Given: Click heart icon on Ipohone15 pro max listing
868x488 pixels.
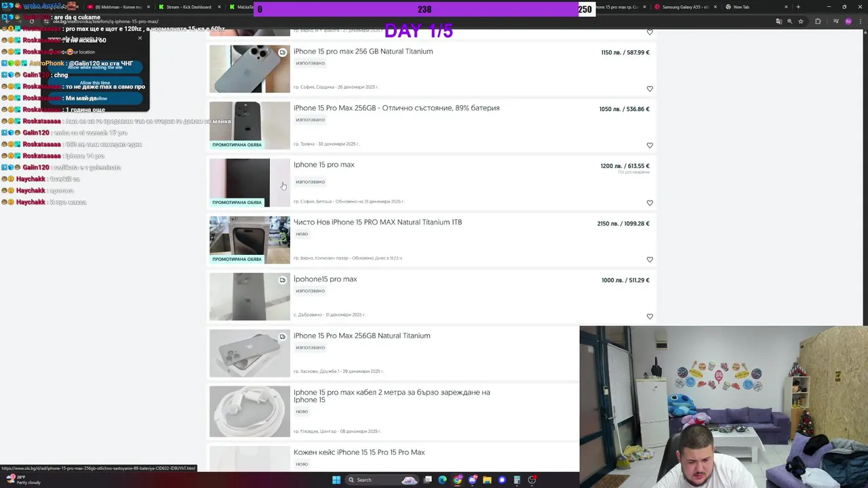Looking at the screenshot, I should [x=650, y=317].
